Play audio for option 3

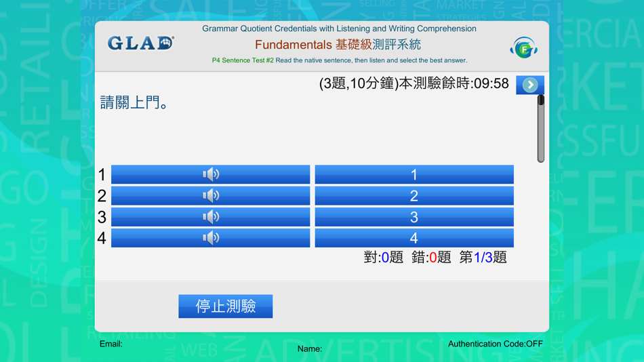click(210, 217)
